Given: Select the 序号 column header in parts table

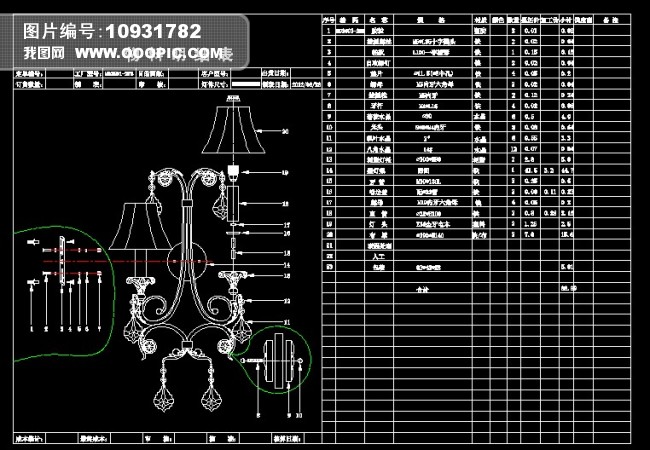Looking at the screenshot, I should point(328,19).
